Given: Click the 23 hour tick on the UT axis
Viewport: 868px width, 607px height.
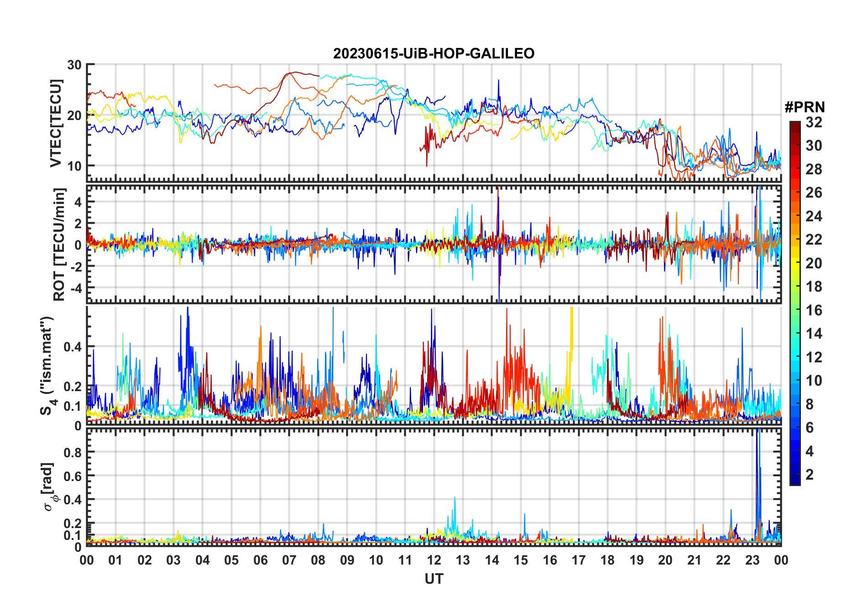Looking at the screenshot, I should click(x=752, y=560).
